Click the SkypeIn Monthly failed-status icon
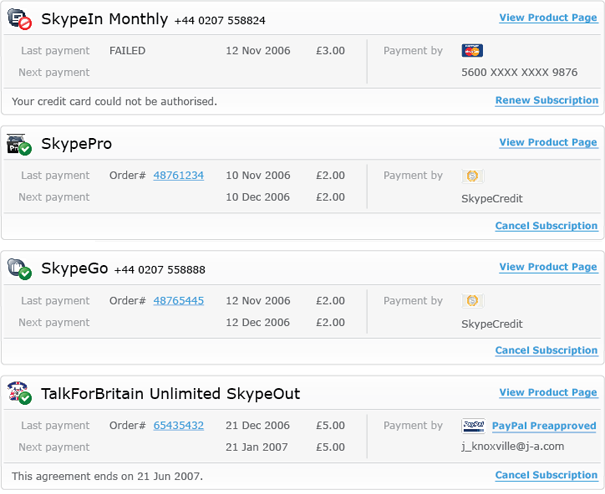The height and width of the screenshot is (494, 605). 19,19
